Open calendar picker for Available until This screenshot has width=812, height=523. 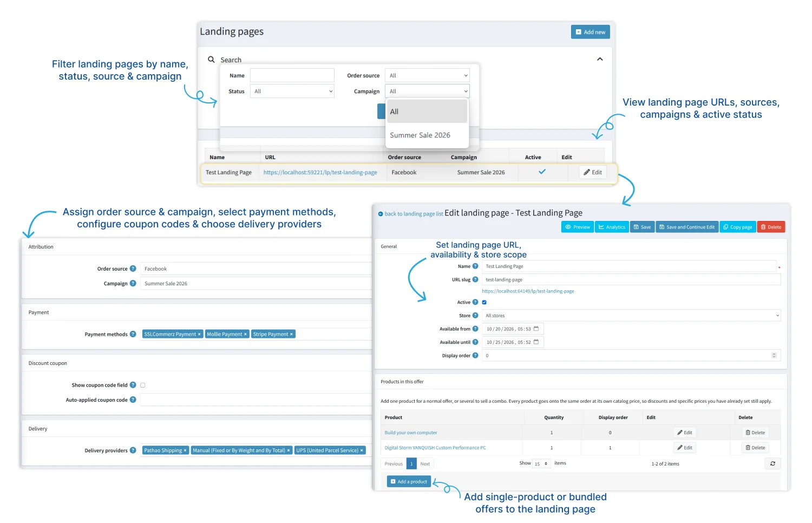coord(536,342)
